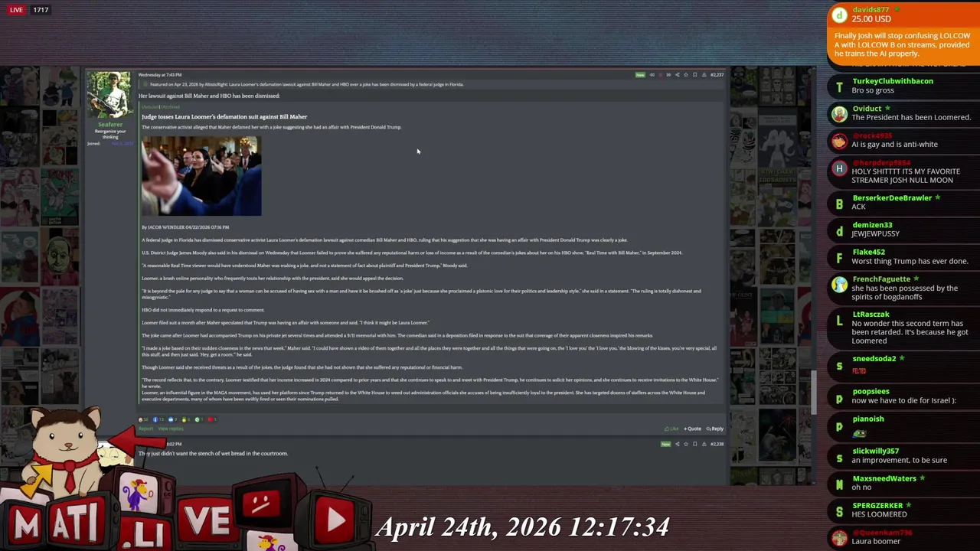Bookmark post #2,238
This screenshot has width=980, height=551.
pos(694,444)
